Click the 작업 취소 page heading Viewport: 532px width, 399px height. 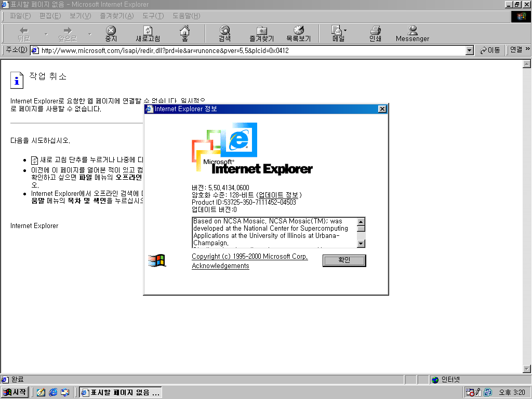coord(48,76)
